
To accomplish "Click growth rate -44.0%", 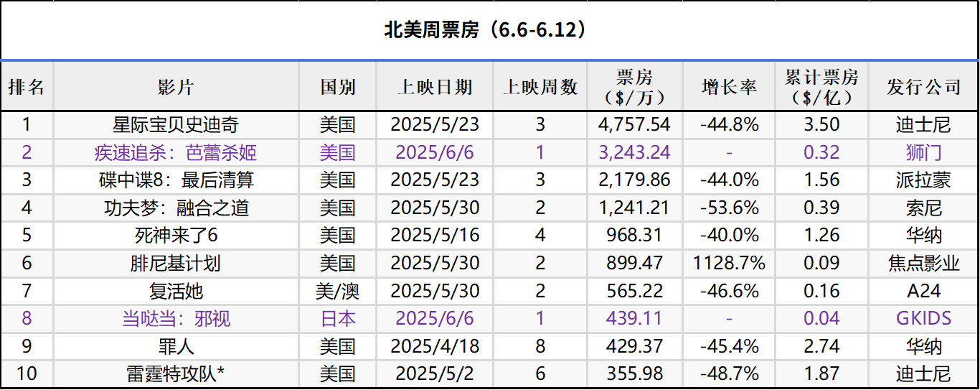I will tap(729, 180).
